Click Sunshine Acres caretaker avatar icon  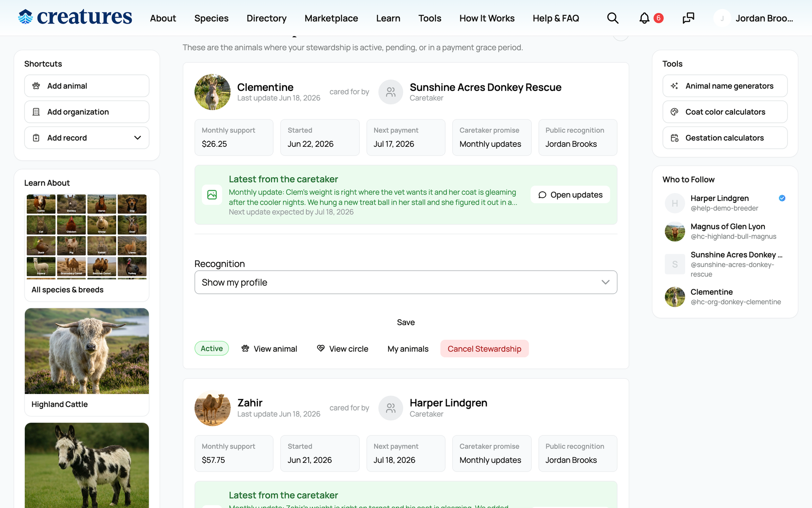click(391, 92)
